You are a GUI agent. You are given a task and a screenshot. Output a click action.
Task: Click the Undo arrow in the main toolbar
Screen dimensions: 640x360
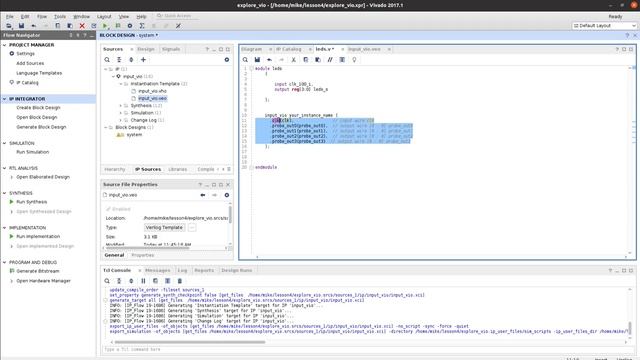(x=33, y=26)
